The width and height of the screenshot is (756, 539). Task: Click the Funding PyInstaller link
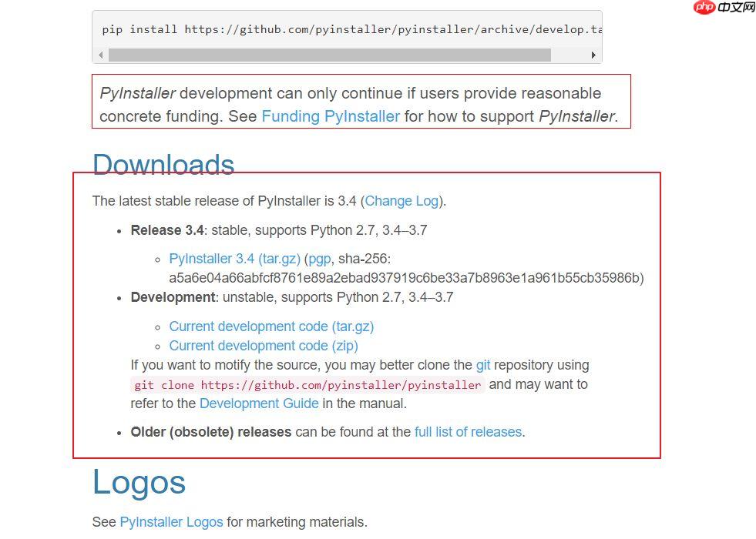(x=331, y=116)
